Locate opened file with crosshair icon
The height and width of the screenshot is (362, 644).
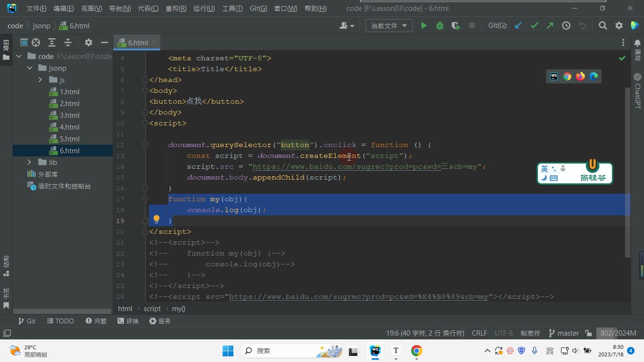tap(36, 42)
